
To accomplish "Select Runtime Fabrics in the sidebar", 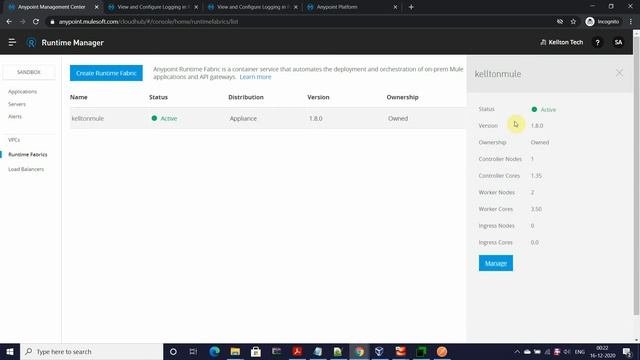I will pos(28,154).
